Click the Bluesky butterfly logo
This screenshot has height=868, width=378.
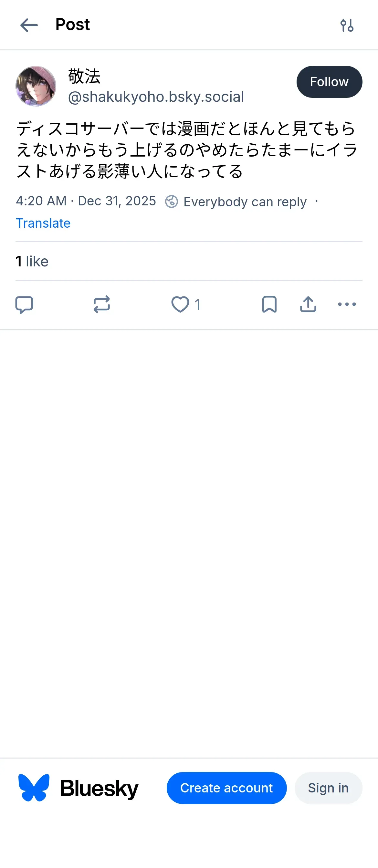point(34,788)
